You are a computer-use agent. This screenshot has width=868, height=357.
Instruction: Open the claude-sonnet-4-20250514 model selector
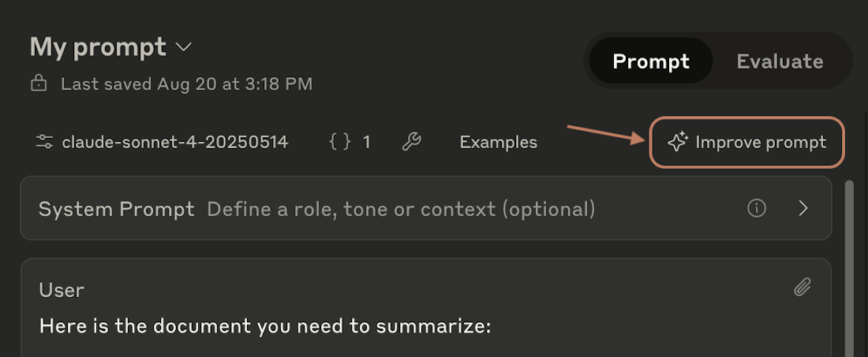point(174,142)
